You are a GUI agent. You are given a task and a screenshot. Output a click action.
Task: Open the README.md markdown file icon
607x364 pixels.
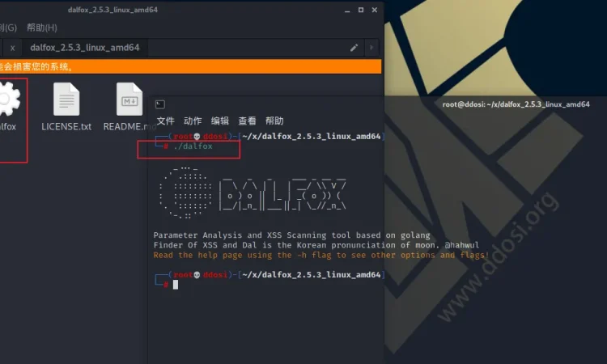pyautogui.click(x=129, y=99)
